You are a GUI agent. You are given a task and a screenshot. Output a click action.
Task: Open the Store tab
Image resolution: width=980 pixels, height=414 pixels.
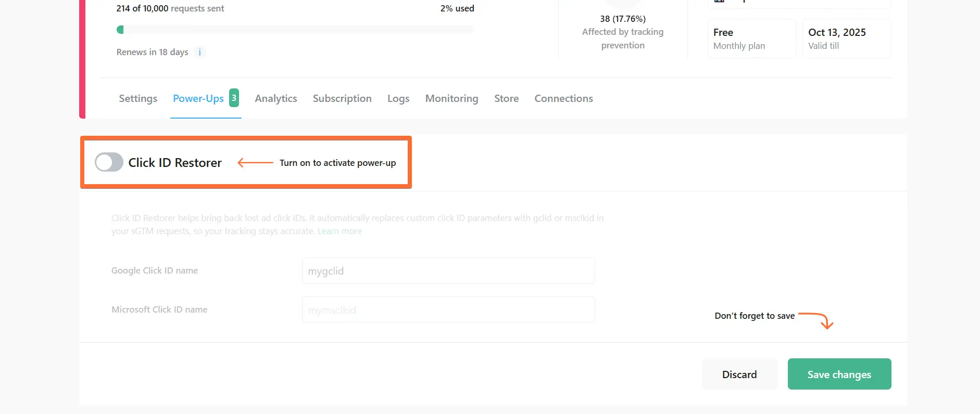click(506, 98)
